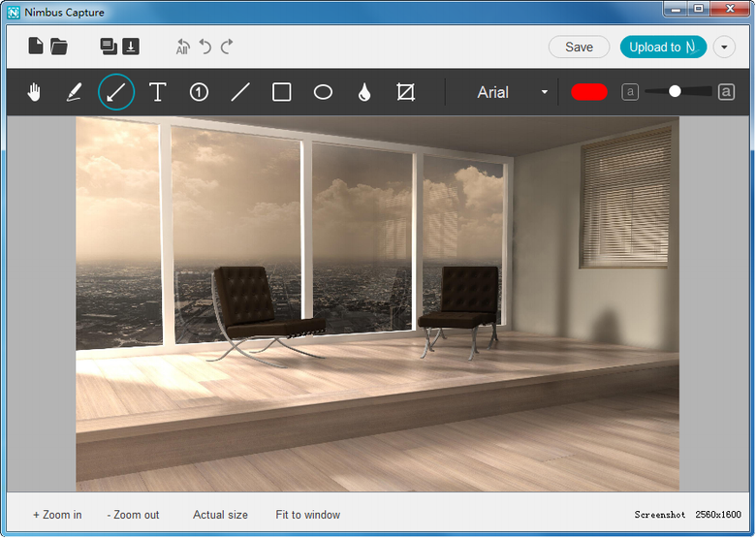Click the Redo arrow
This screenshot has width=756, height=538.
point(227,47)
